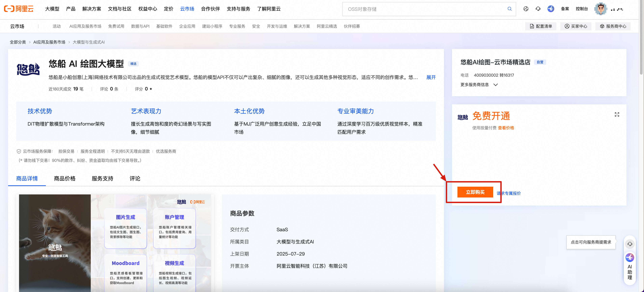Click AI应用及服务市场 breadcrumb
Screen dimensions: 644x292
pyautogui.click(x=49, y=42)
